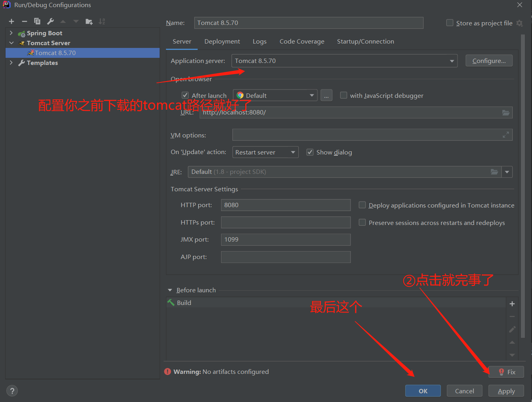Click the folder icon next to the URL field
This screenshot has height=402, width=532.
(x=505, y=112)
